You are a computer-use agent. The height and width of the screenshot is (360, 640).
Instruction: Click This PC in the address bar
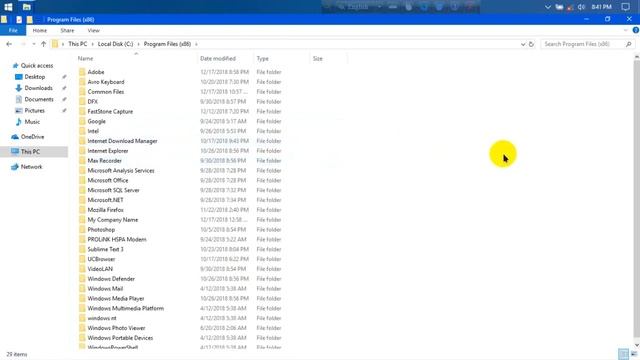pos(78,44)
